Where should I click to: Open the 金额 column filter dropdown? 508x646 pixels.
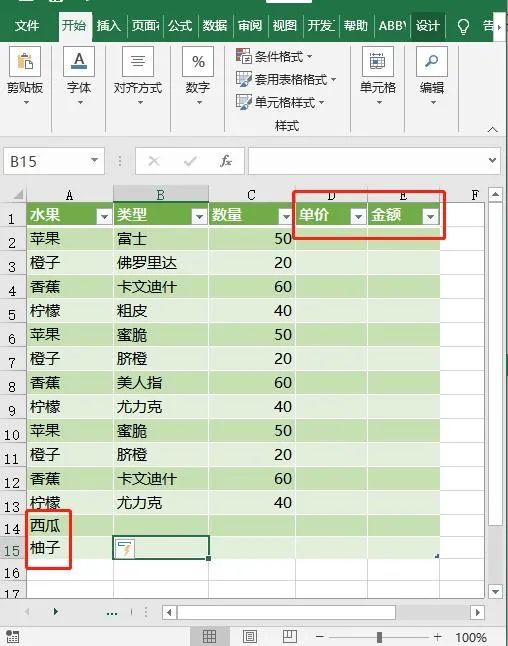coord(430,216)
